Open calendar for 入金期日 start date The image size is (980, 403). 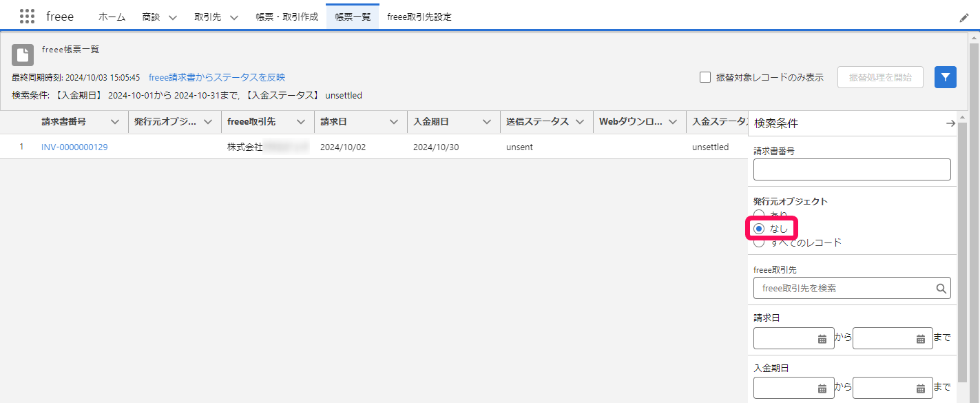tap(822, 388)
